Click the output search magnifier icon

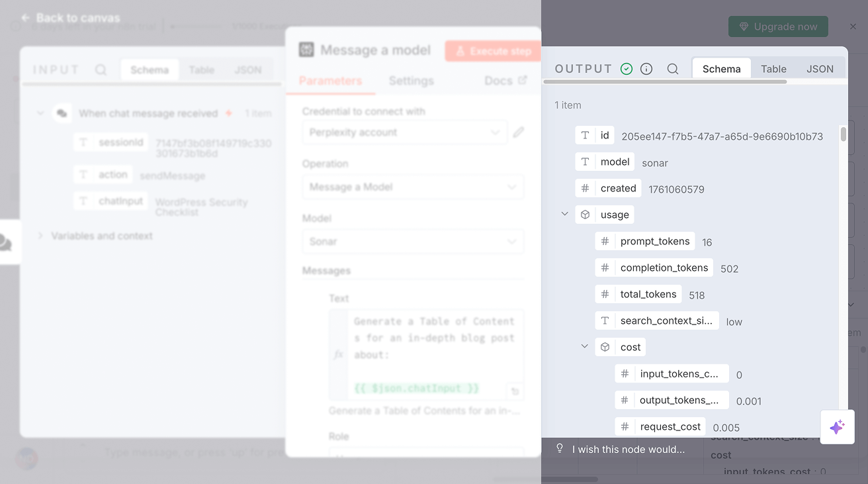pyautogui.click(x=672, y=69)
